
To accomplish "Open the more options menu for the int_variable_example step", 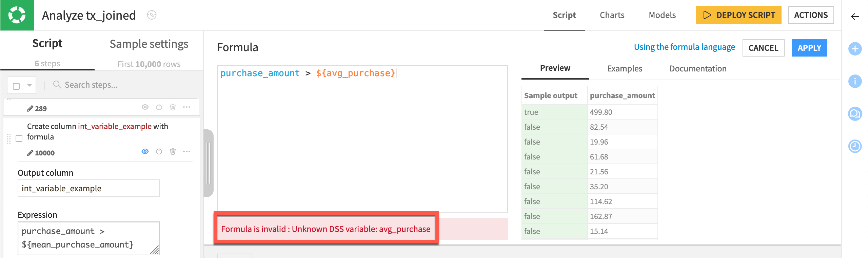I will [x=187, y=151].
